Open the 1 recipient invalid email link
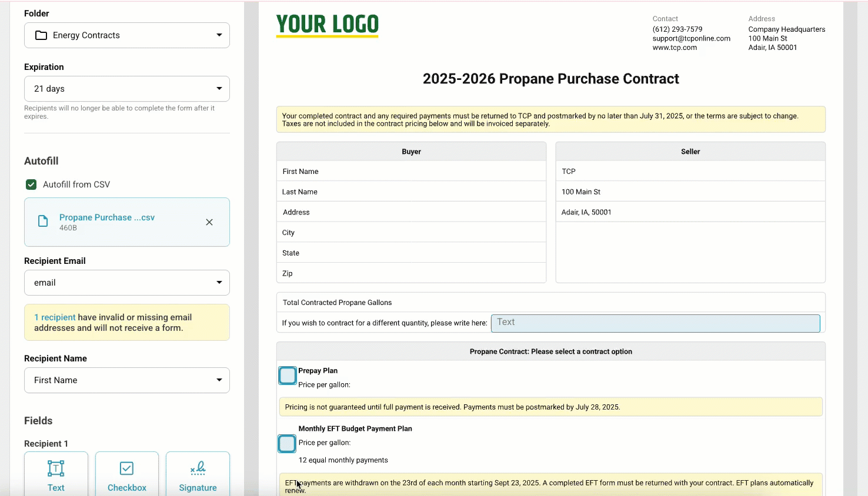 (x=55, y=317)
